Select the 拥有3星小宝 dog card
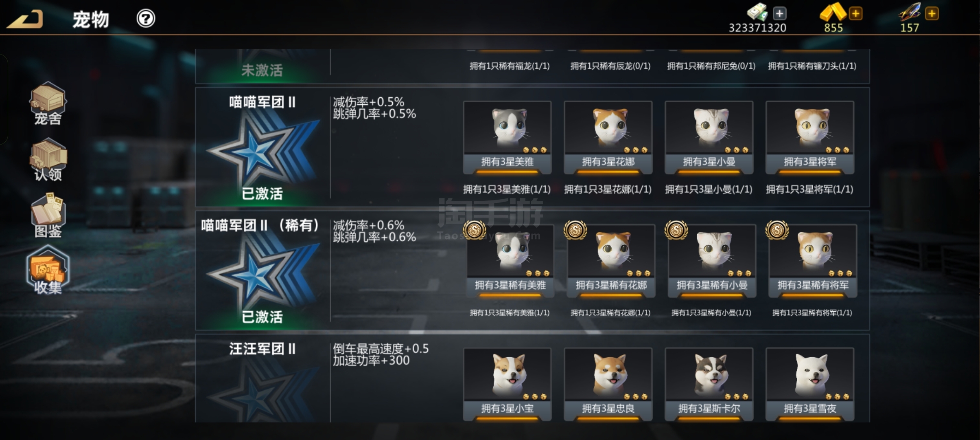The width and height of the screenshot is (980, 440). (x=507, y=384)
